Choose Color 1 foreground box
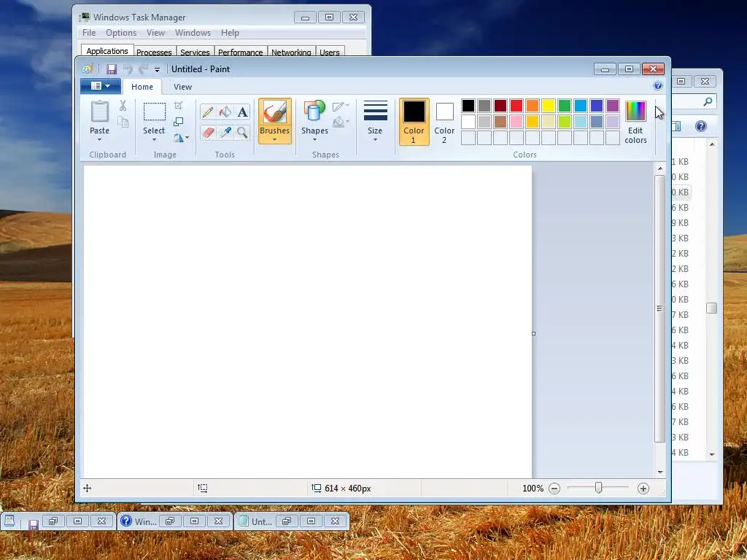747x560 pixels. click(x=414, y=122)
